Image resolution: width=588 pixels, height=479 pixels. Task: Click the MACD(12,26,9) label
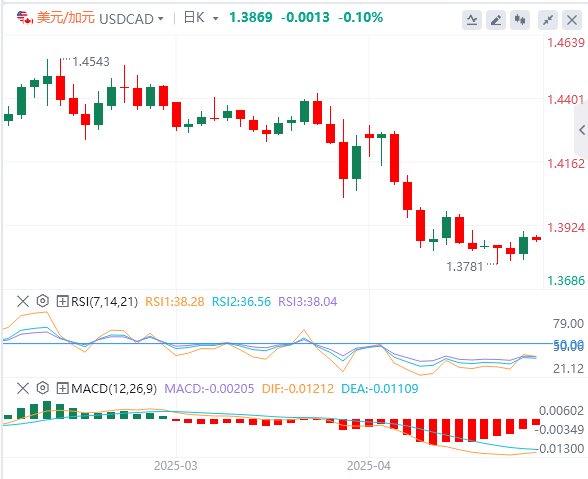pyautogui.click(x=114, y=389)
